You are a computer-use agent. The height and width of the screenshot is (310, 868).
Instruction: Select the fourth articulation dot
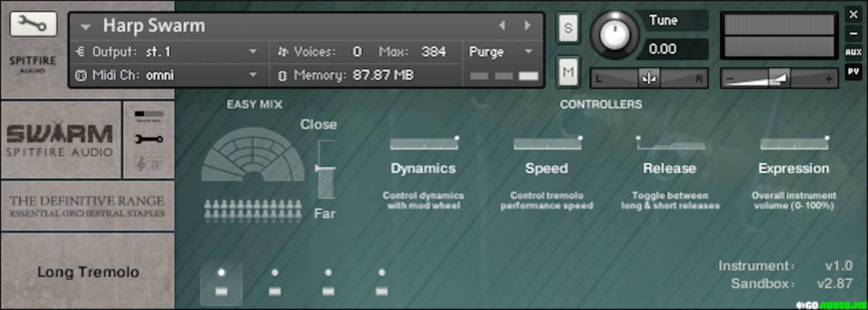coord(382,272)
